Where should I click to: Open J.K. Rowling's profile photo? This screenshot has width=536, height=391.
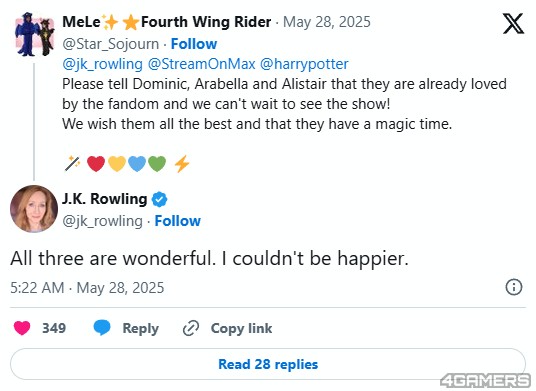[x=34, y=209]
